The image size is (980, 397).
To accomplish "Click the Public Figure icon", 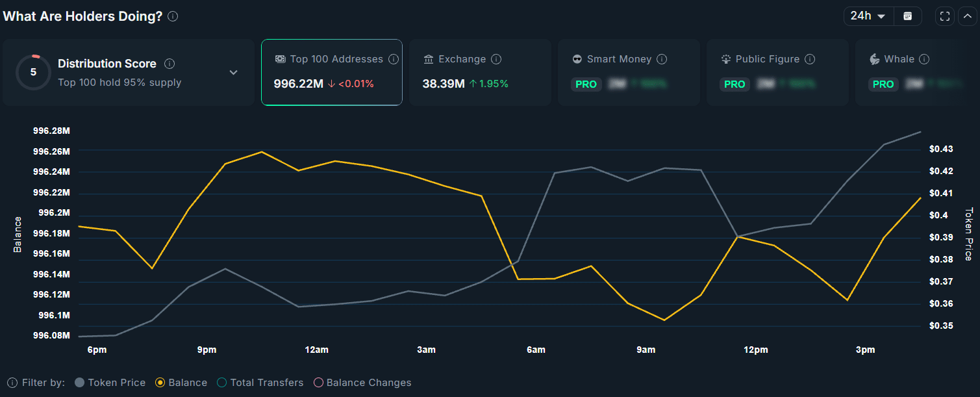I will point(725,58).
